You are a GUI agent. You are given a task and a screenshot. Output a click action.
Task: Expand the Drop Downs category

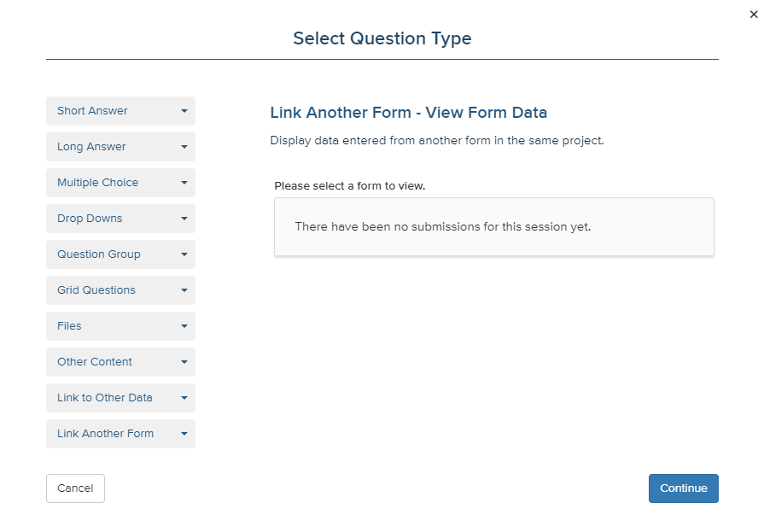pos(121,219)
